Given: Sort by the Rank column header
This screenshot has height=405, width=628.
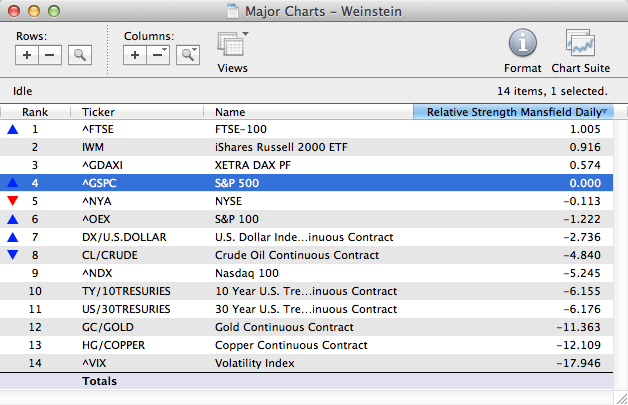Looking at the screenshot, I should pyautogui.click(x=35, y=112).
